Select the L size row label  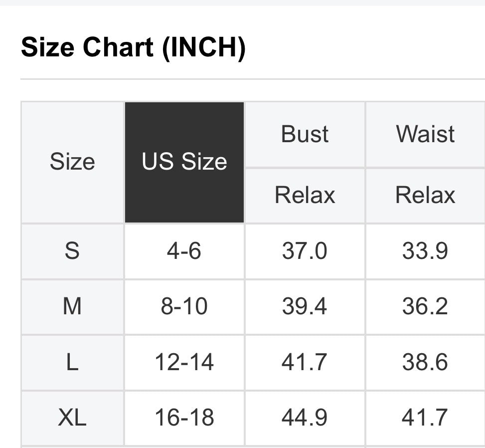[x=72, y=362]
